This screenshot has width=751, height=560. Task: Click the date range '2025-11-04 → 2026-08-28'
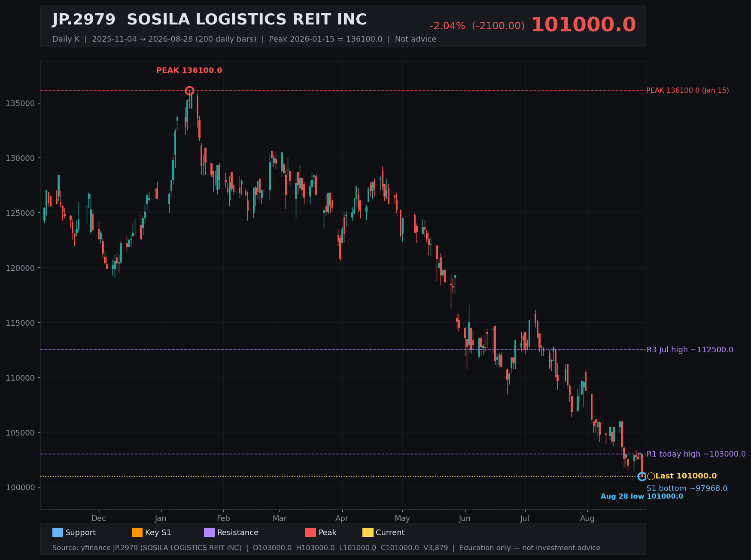(143, 39)
